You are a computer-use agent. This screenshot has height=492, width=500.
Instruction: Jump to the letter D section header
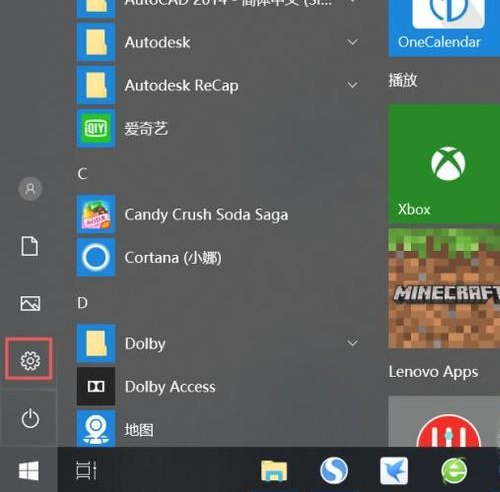point(82,303)
